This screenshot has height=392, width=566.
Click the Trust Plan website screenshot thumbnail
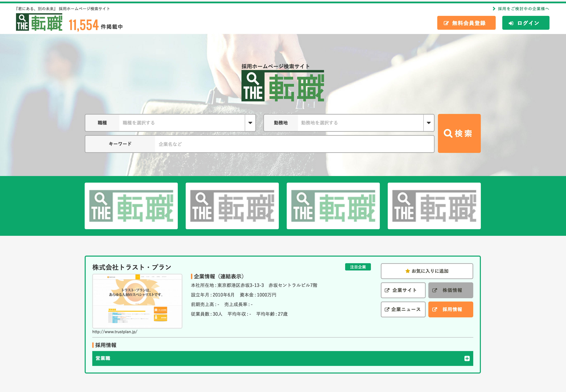pyautogui.click(x=137, y=301)
